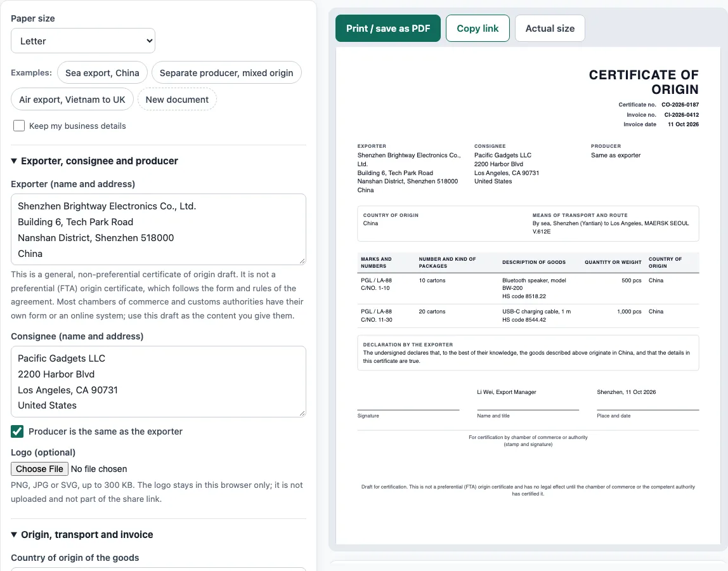Switch preview to Actual size
Image resolution: width=728 pixels, height=571 pixels.
550,29
